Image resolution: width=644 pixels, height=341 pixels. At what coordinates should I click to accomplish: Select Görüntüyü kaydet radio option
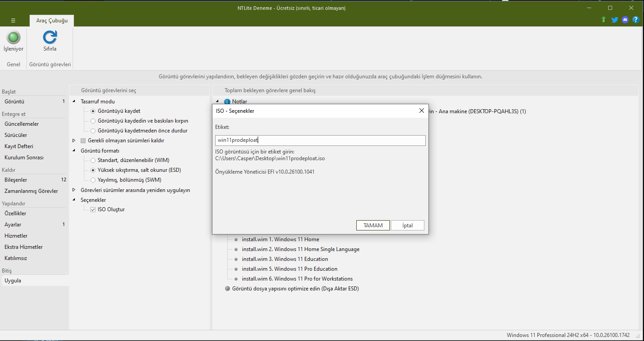pyautogui.click(x=93, y=111)
